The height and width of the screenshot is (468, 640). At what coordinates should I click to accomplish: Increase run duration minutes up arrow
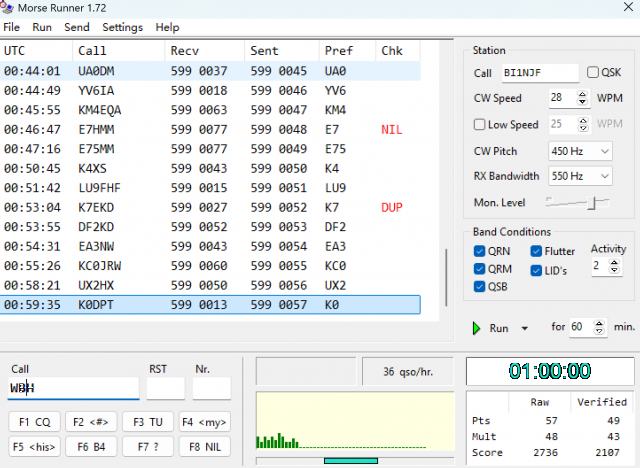[599, 323]
